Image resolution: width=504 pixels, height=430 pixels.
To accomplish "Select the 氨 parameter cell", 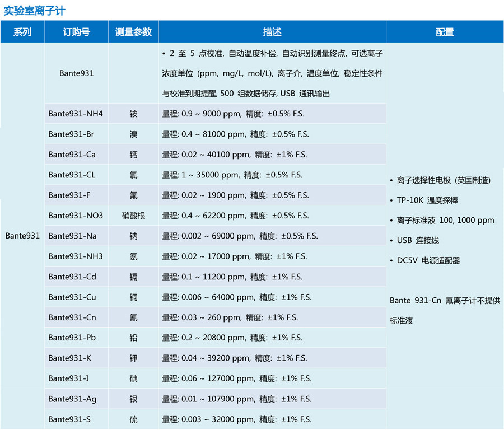I will (133, 256).
